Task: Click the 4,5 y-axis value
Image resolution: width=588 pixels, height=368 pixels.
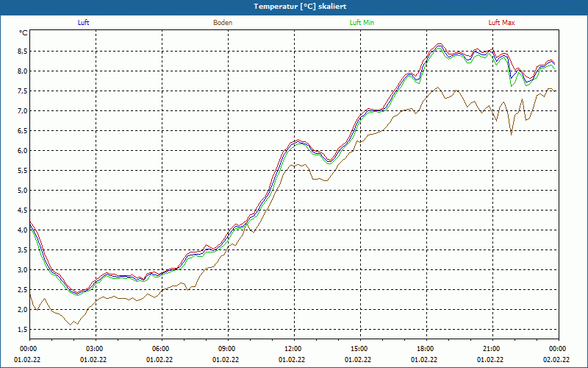Action: click(22, 210)
